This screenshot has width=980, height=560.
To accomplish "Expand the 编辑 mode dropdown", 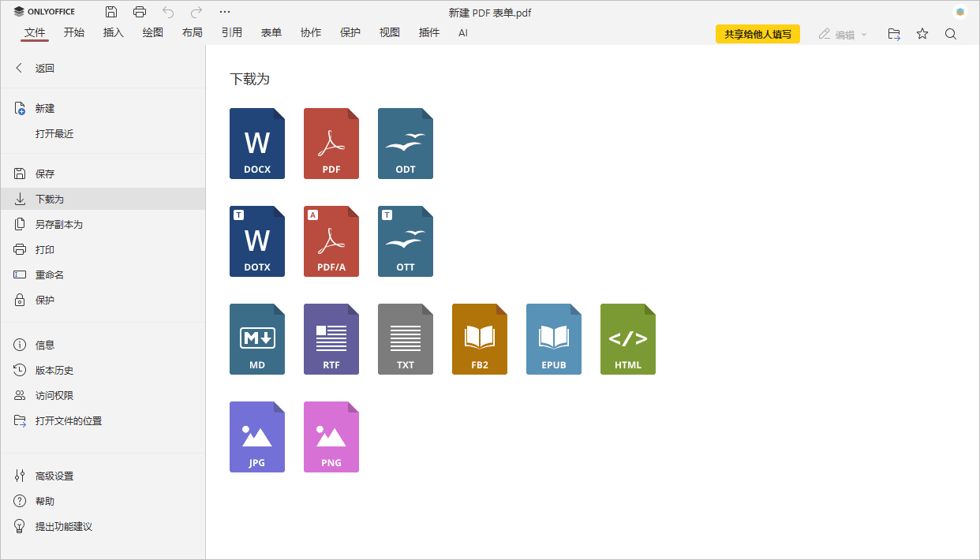I will tap(864, 34).
